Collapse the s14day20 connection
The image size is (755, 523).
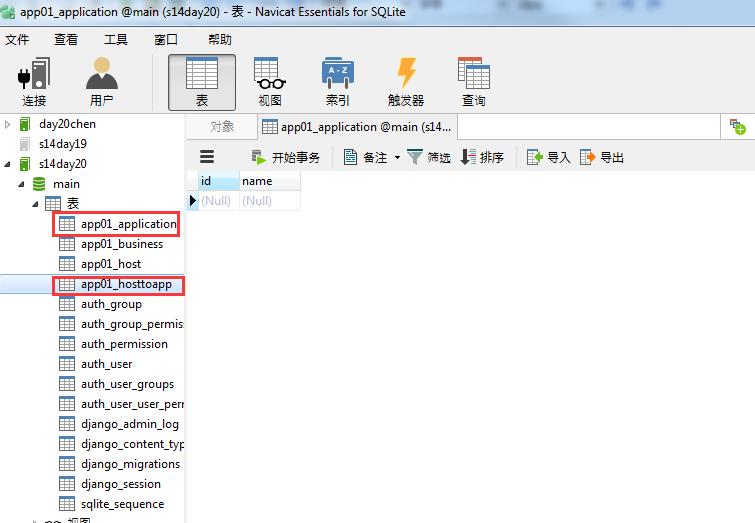point(7,164)
